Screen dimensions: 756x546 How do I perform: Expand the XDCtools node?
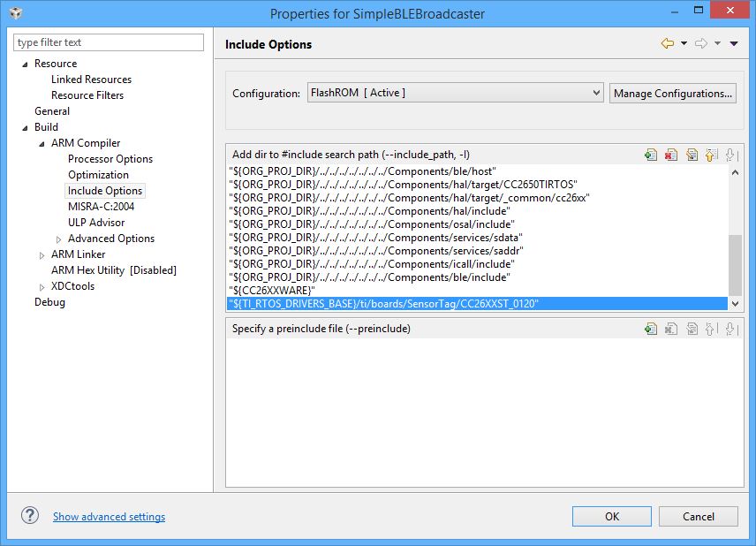(42, 287)
